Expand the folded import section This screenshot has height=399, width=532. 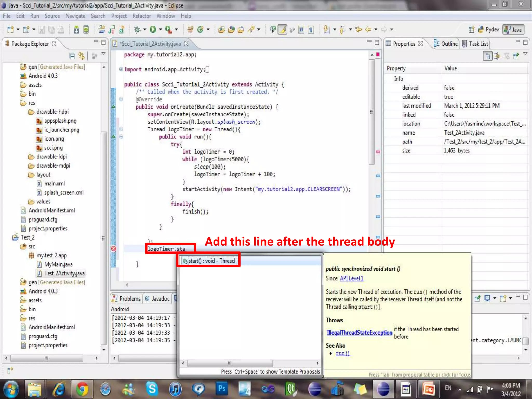121,69
